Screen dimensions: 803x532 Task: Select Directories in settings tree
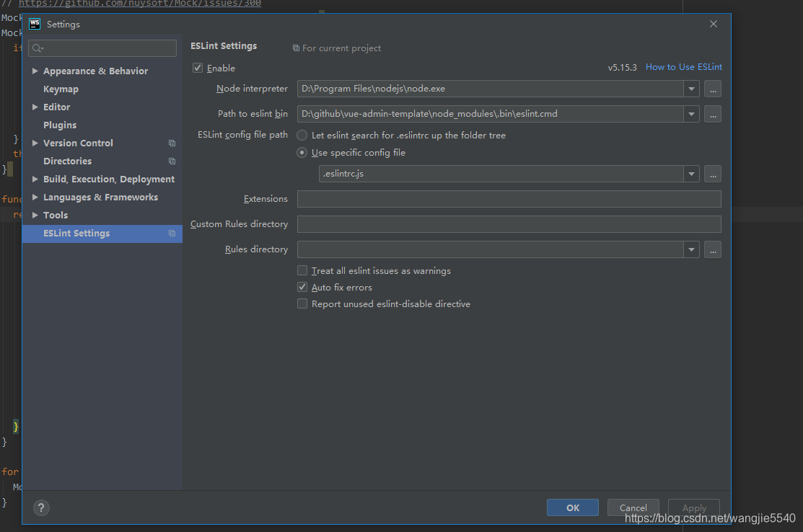[x=68, y=161]
